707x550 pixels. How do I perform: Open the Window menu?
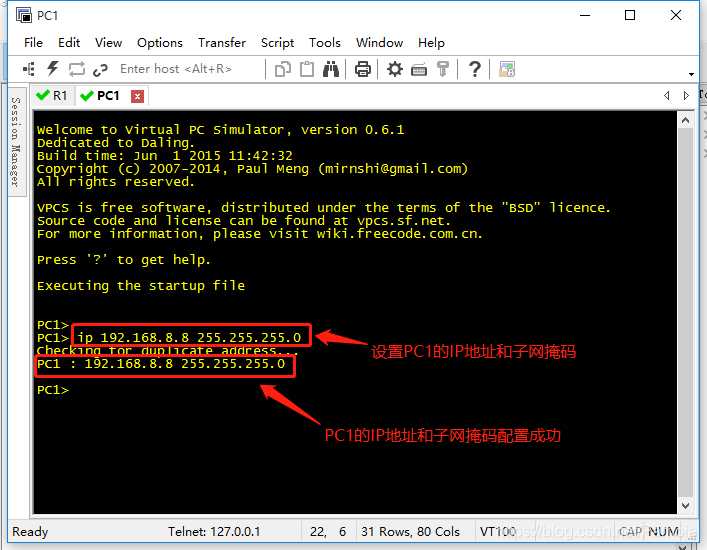click(x=379, y=43)
